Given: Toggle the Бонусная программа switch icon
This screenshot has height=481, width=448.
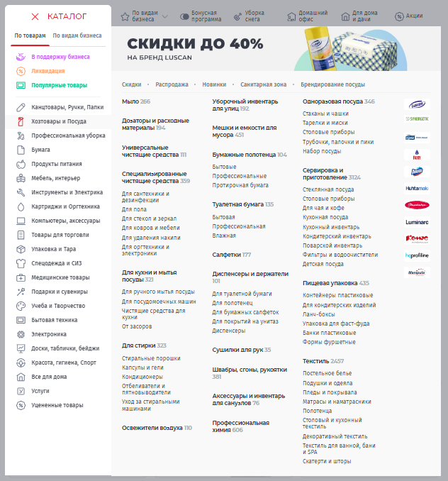Looking at the screenshot, I should tap(184, 16).
